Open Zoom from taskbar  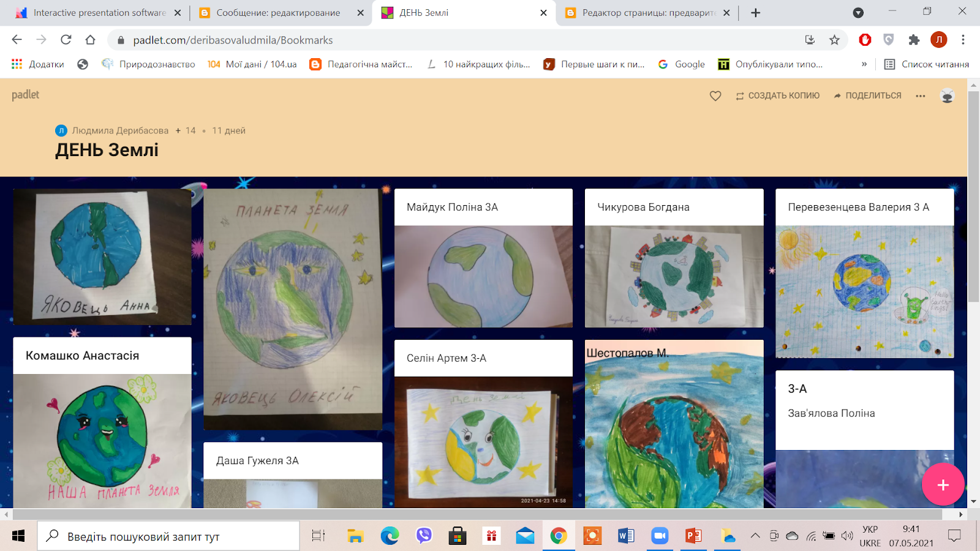tap(659, 536)
